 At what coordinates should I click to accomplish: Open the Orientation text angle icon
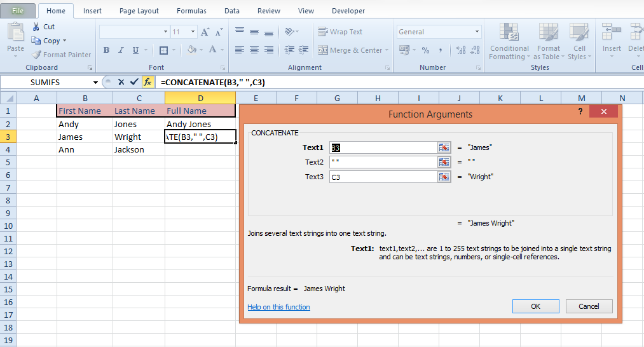[289, 32]
